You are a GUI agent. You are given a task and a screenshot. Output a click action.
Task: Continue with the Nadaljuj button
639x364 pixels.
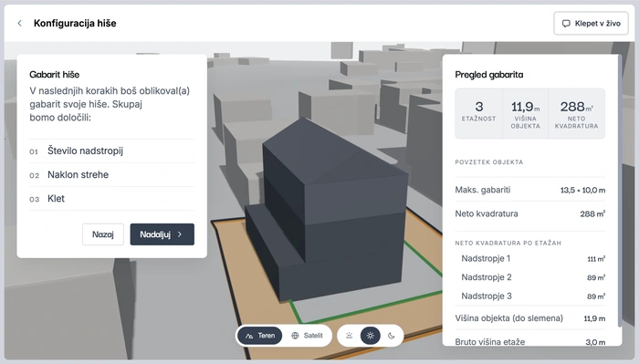[x=162, y=234]
